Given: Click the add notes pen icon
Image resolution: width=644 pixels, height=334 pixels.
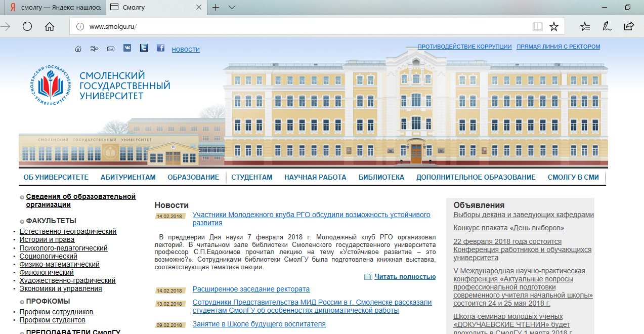Looking at the screenshot, I should (607, 26).
